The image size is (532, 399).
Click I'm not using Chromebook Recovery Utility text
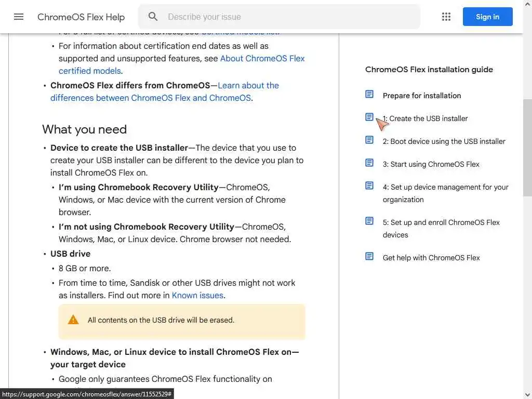coord(146,227)
